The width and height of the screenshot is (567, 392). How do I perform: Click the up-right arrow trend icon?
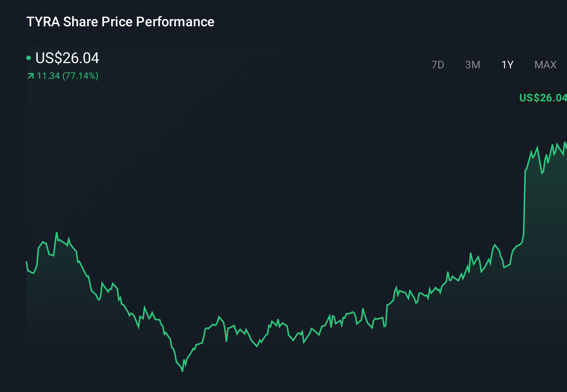[x=31, y=76]
